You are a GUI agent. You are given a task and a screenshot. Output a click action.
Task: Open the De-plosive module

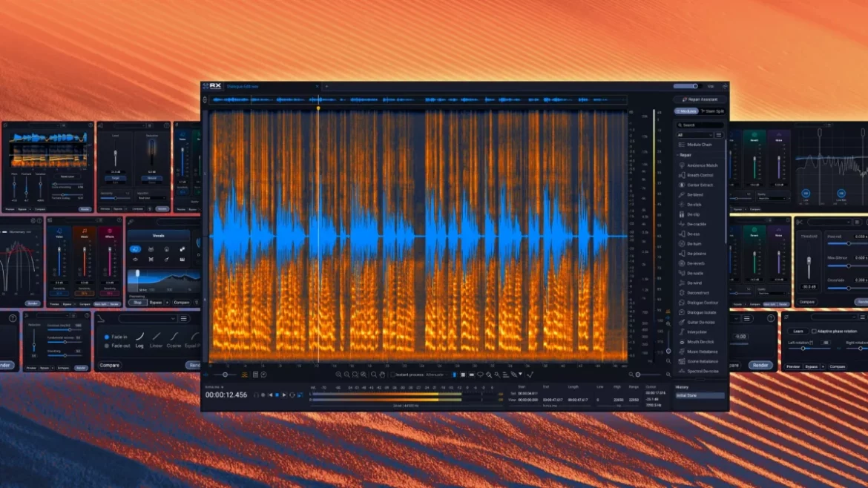[692, 254]
